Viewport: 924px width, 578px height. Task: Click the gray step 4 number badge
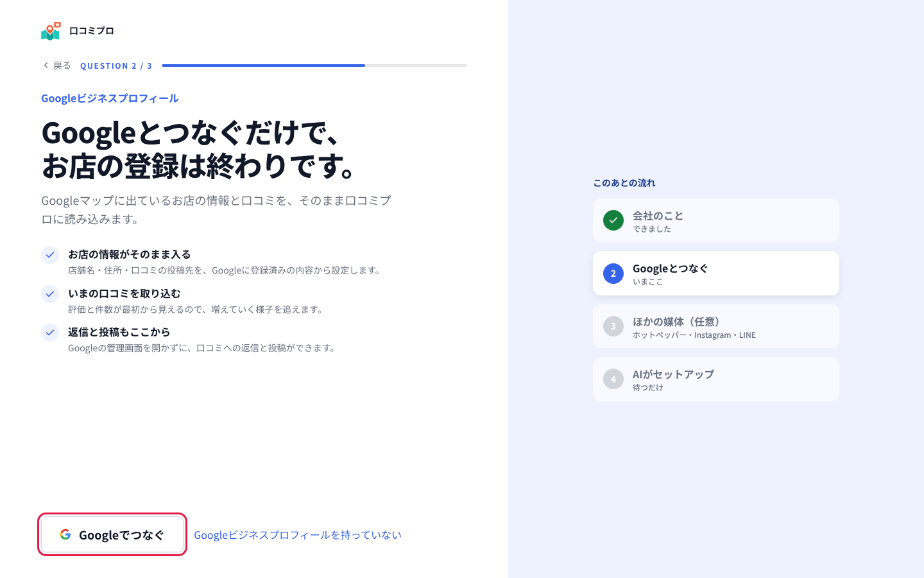click(x=613, y=379)
